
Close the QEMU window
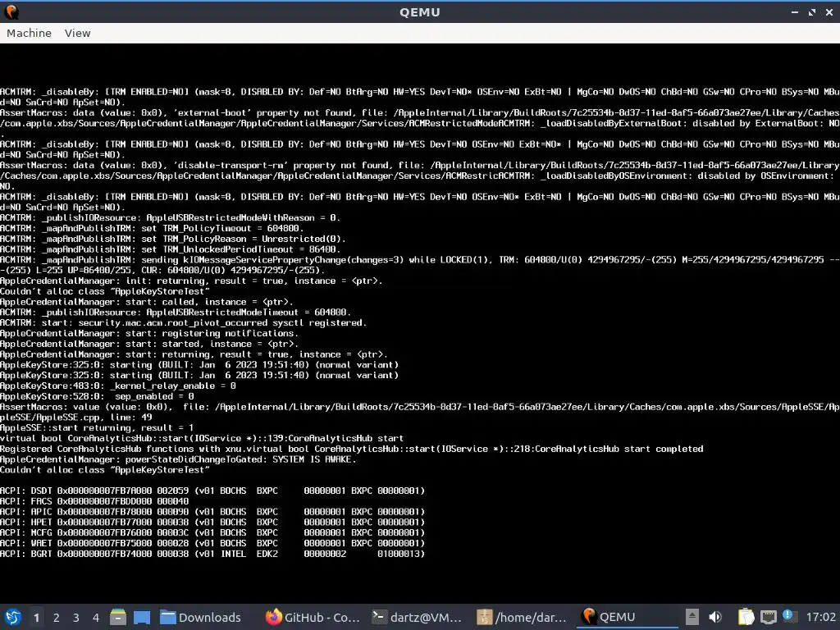[829, 11]
